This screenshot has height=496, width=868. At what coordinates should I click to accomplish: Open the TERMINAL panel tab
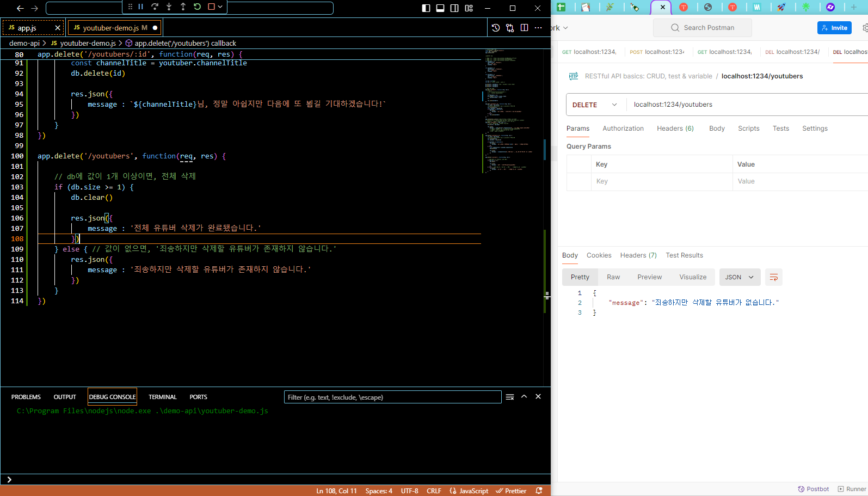point(163,397)
